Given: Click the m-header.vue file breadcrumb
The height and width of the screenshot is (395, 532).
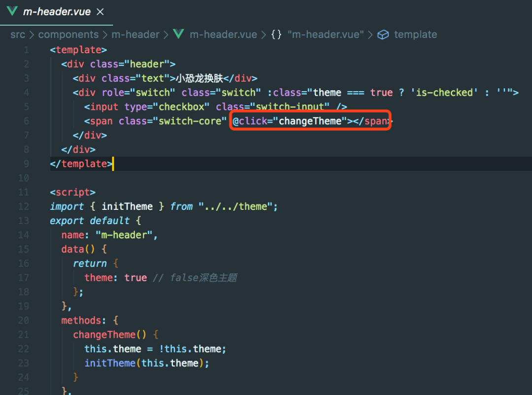Looking at the screenshot, I should 223,34.
